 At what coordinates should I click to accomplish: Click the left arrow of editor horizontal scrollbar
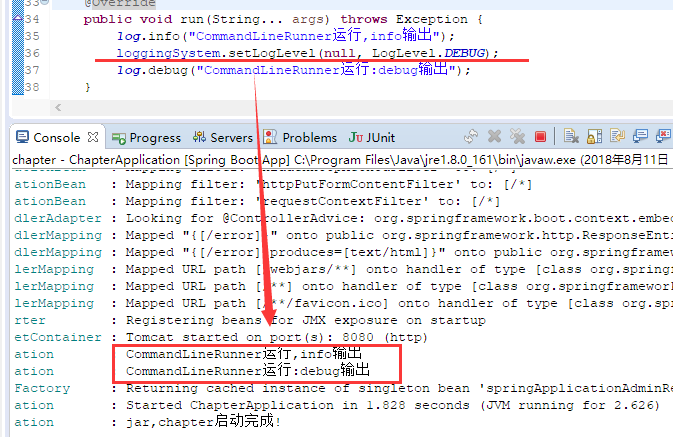[58, 107]
